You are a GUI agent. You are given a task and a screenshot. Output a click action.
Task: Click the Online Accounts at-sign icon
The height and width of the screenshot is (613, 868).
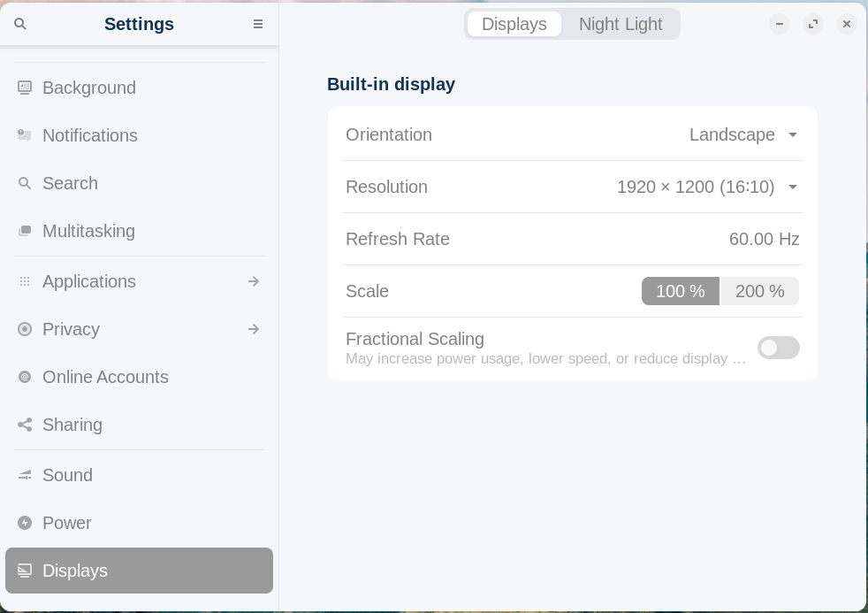pyautogui.click(x=25, y=377)
